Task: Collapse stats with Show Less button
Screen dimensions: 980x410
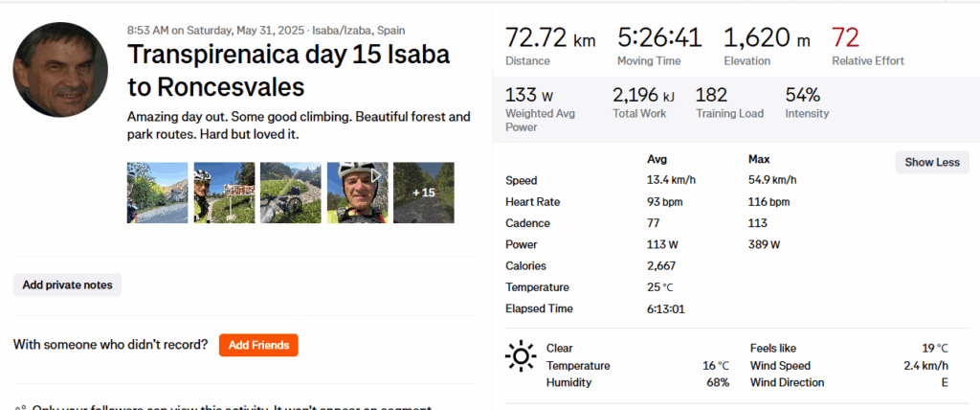Action: click(x=932, y=162)
